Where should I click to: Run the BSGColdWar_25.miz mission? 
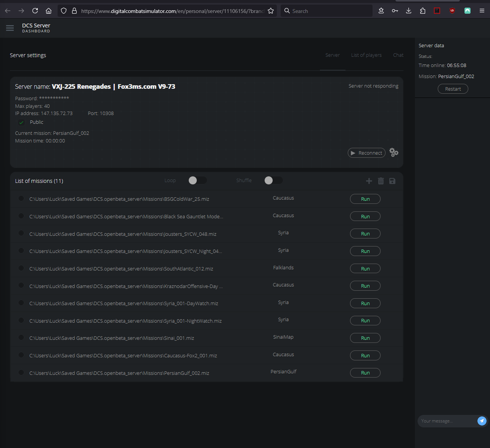365,199
